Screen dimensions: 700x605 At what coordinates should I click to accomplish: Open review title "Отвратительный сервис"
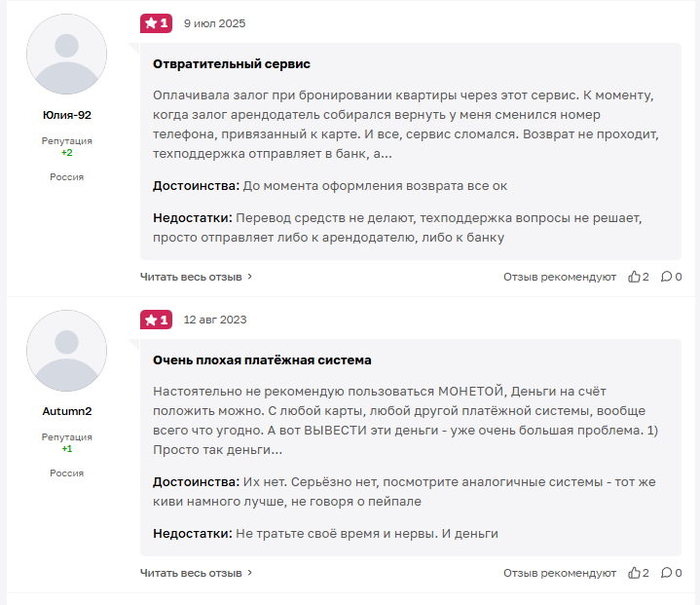coord(232,63)
